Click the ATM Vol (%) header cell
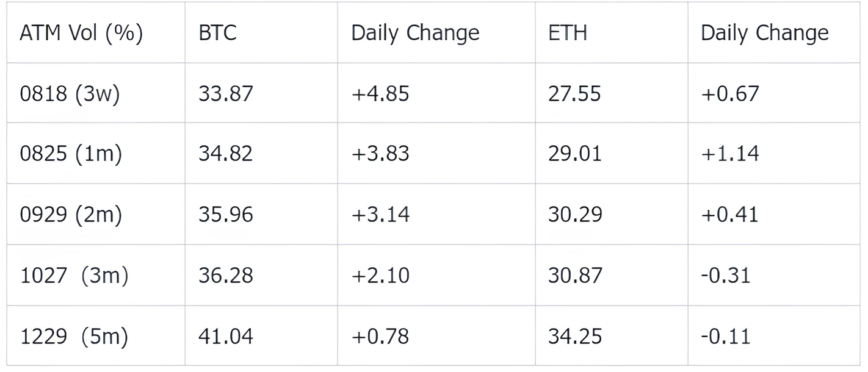Viewport: 868px width, 372px height. [81, 32]
